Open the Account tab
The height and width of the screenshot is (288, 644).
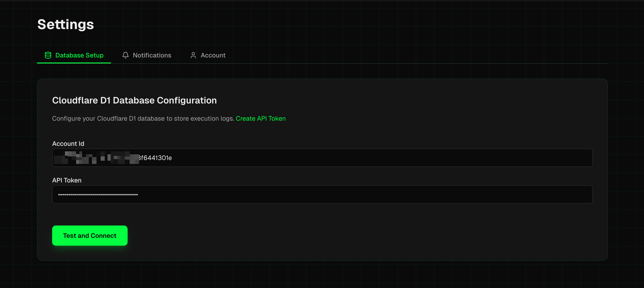click(213, 55)
